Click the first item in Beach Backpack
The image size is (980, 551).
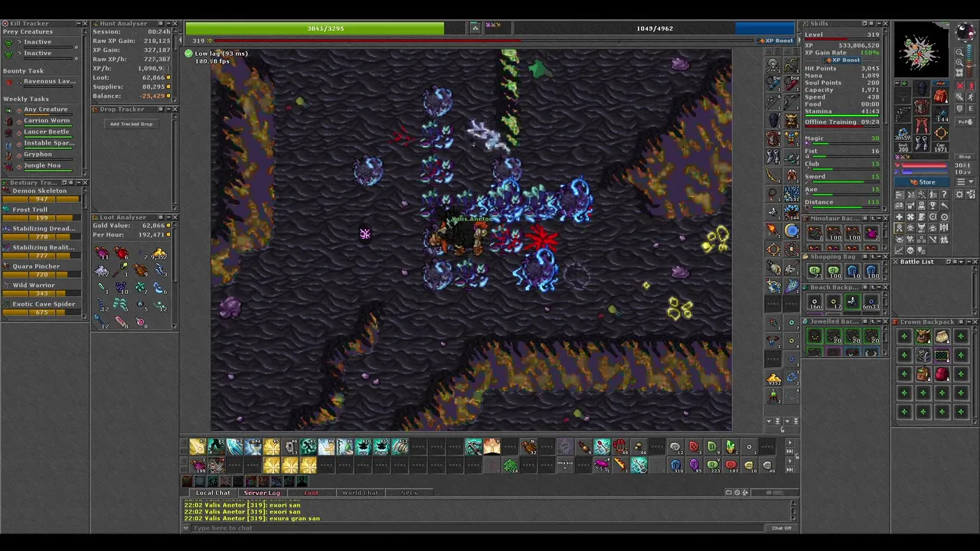(815, 302)
